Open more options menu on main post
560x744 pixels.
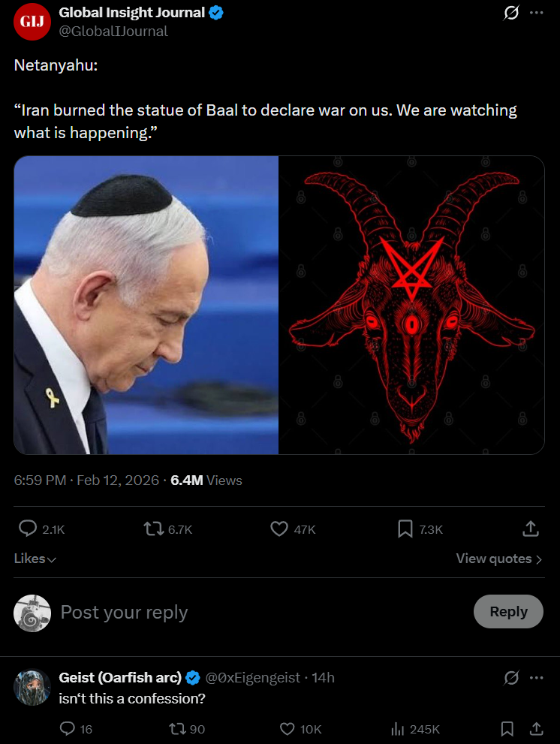(x=536, y=13)
